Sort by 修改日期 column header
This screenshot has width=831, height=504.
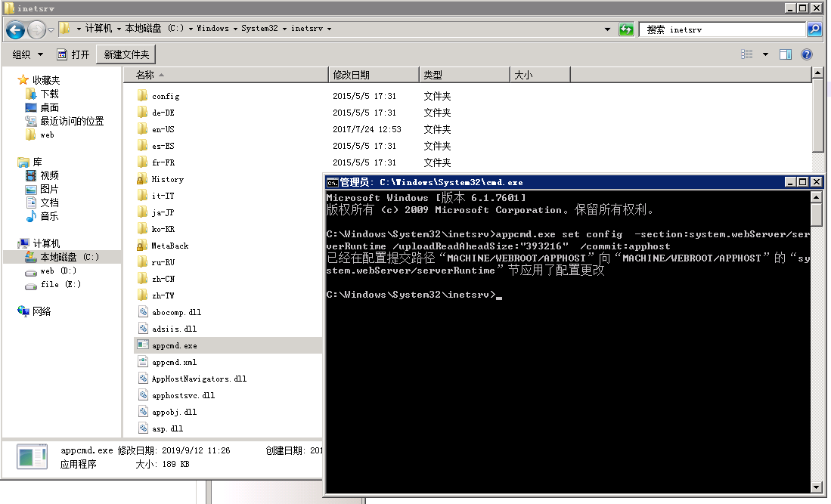coord(374,75)
